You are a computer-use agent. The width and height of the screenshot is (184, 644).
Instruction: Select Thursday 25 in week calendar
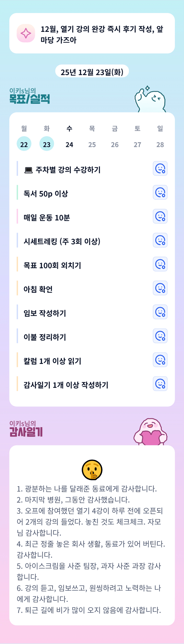tap(92, 144)
